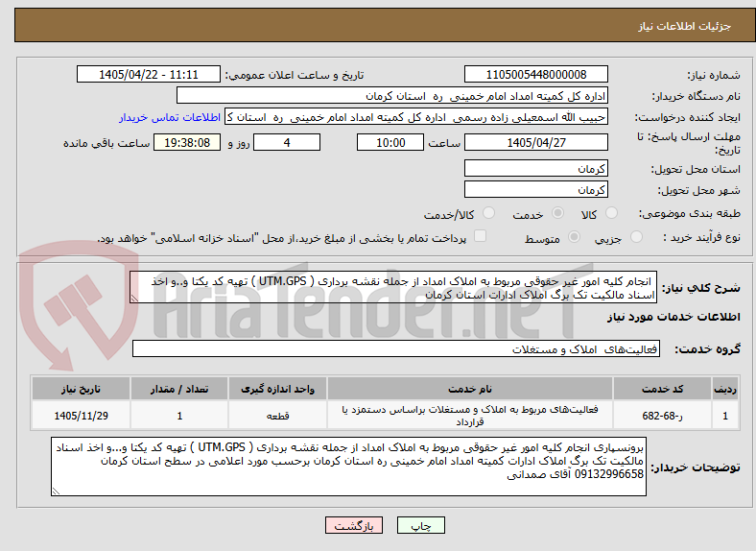This screenshot has width=756, height=551.
Task: Select the کالا radio button
Action: pos(611,213)
